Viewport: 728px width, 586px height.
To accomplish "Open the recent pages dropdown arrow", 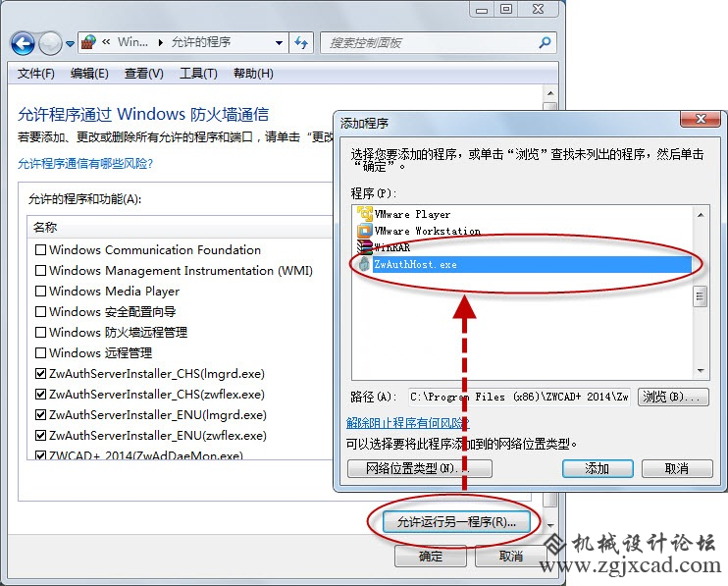I will [70, 44].
